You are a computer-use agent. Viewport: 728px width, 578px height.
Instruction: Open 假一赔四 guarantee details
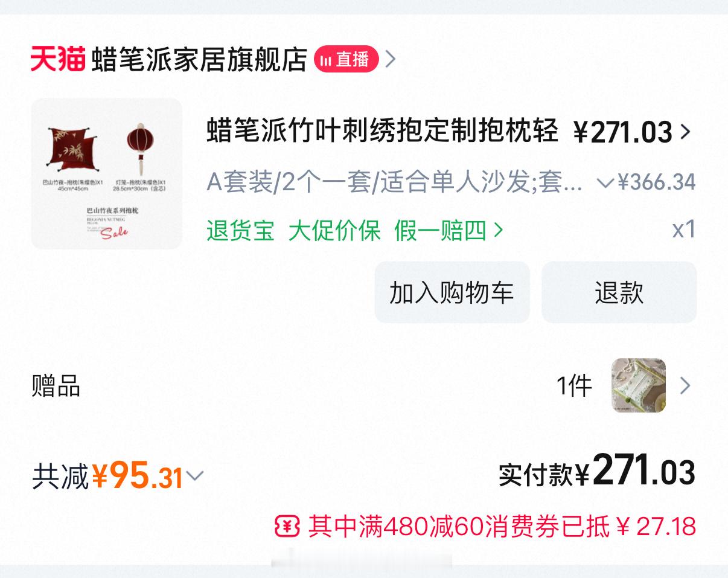[x=440, y=230]
